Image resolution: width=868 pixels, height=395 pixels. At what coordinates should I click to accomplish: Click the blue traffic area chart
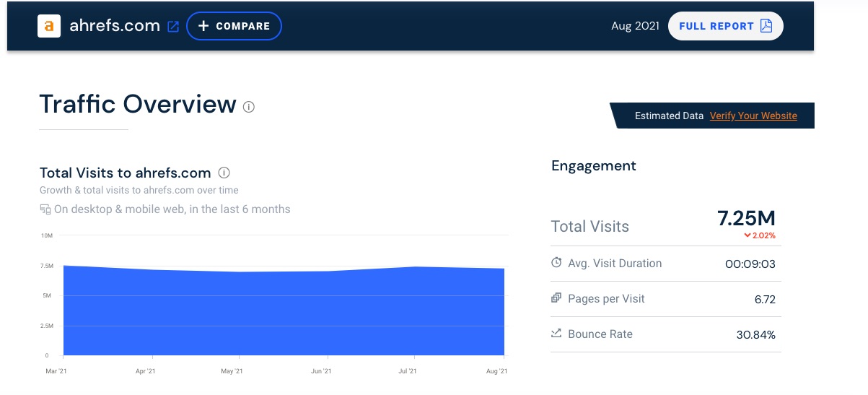pos(284,312)
